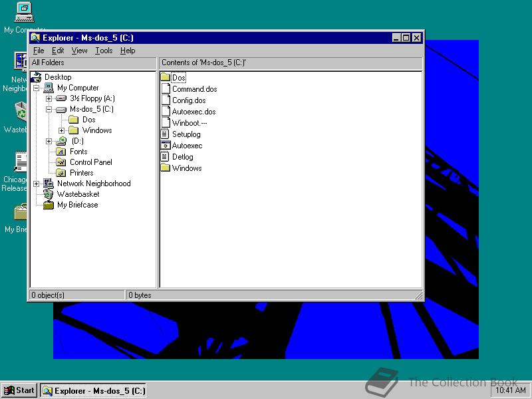The image size is (532, 399).
Task: Select the Wastebasket icon in tree
Action: 49,194
